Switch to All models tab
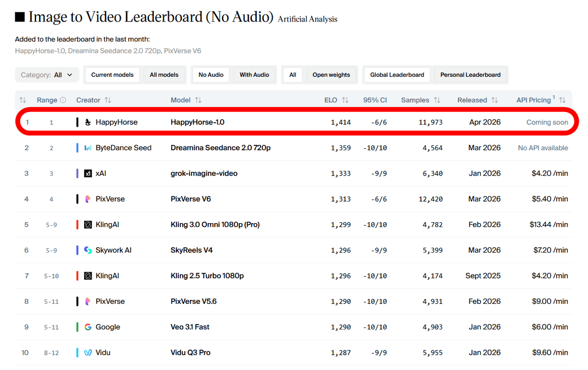588x370 pixels. pyautogui.click(x=164, y=75)
